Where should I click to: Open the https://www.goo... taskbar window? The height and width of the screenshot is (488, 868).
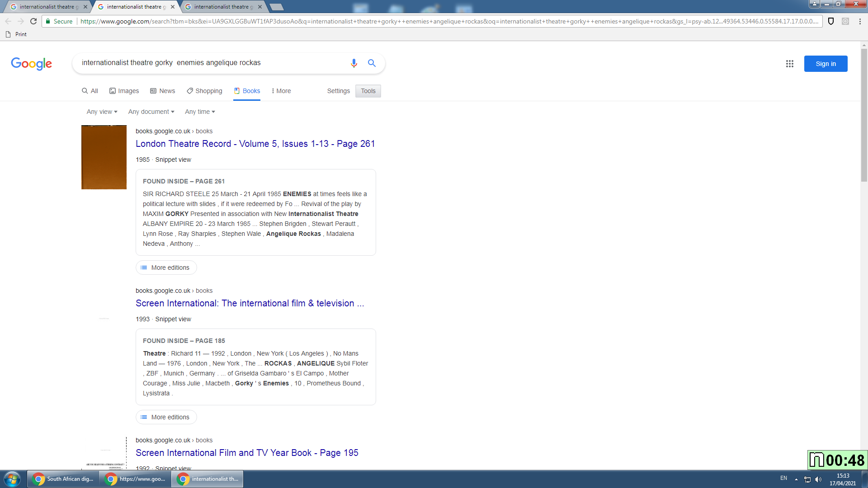tap(135, 479)
